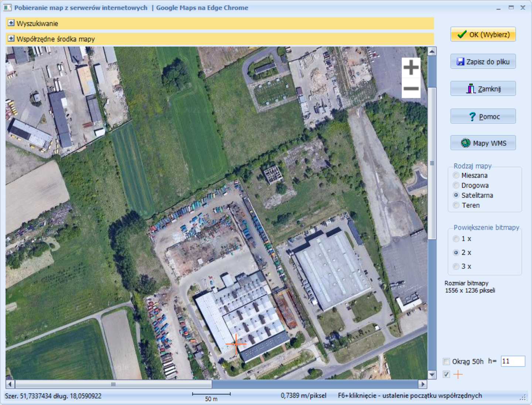Click the resize grip in status bar corner
This screenshot has height=405, width=532.
click(523, 397)
